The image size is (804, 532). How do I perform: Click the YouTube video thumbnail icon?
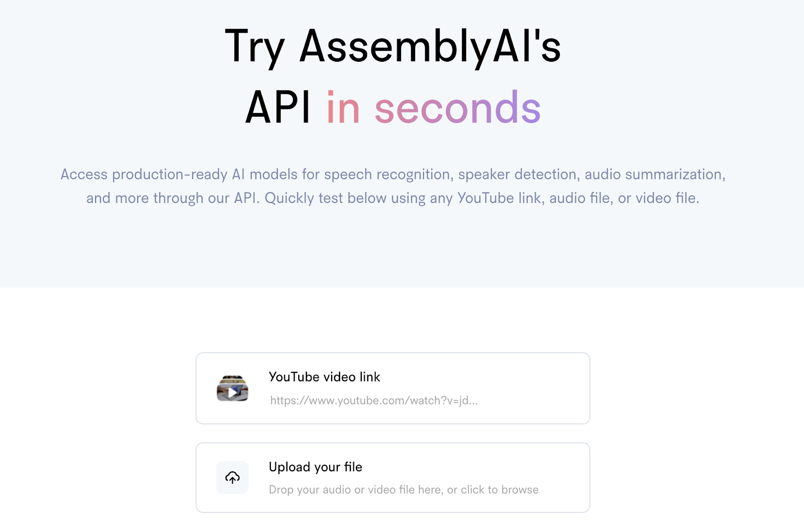pyautogui.click(x=232, y=388)
